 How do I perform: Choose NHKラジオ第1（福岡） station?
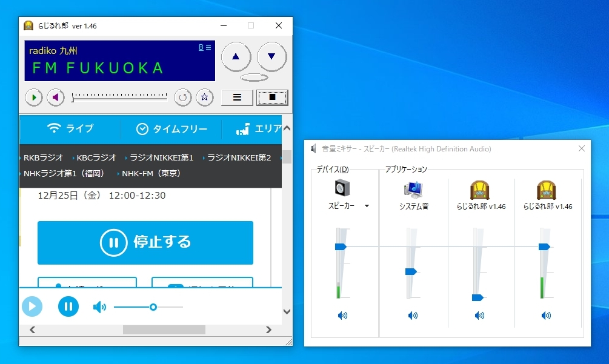click(x=64, y=173)
